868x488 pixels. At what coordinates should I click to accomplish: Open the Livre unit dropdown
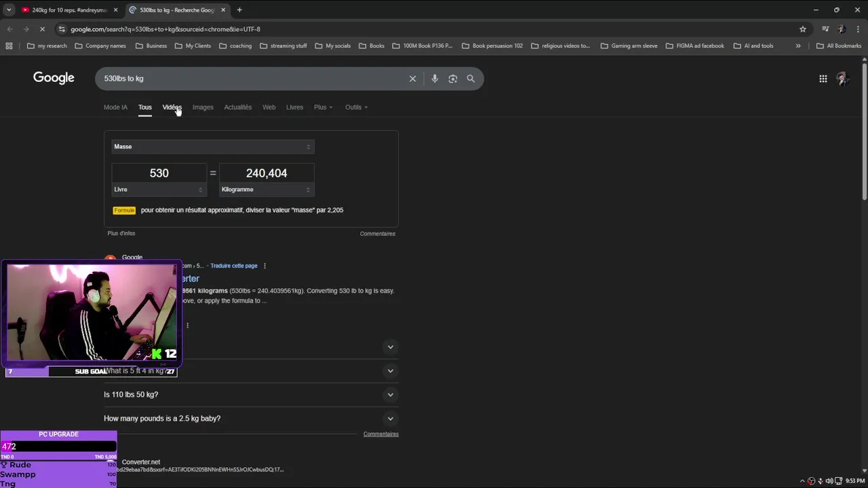159,190
